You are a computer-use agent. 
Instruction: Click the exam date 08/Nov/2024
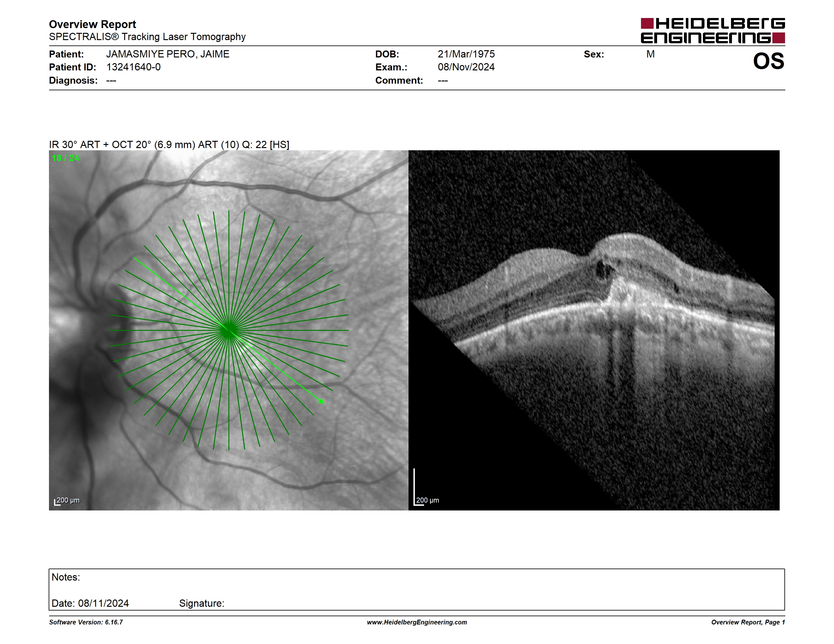466,67
